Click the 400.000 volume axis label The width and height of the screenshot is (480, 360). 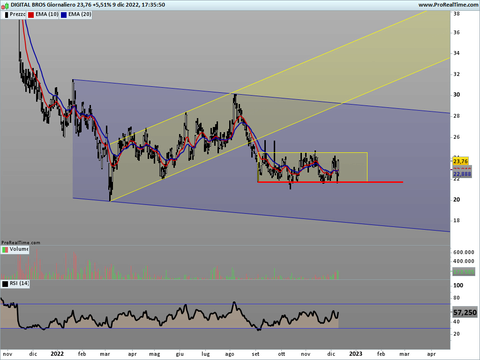tap(463, 261)
